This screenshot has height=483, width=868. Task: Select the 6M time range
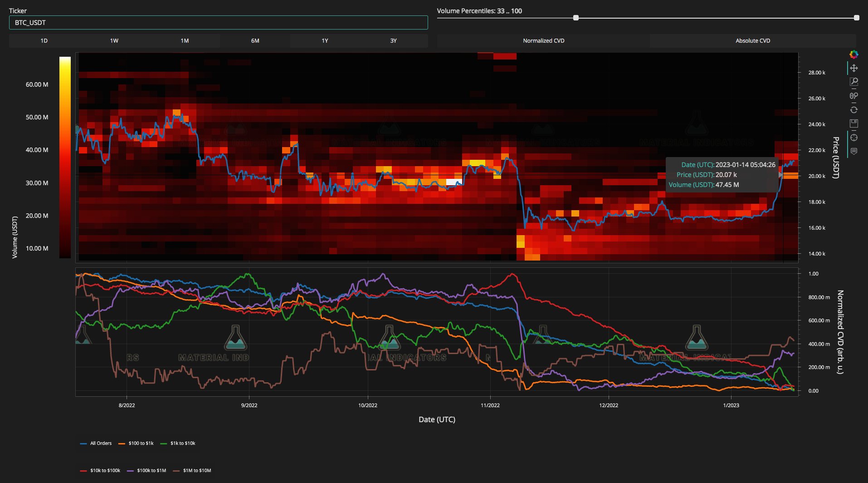[x=254, y=40]
